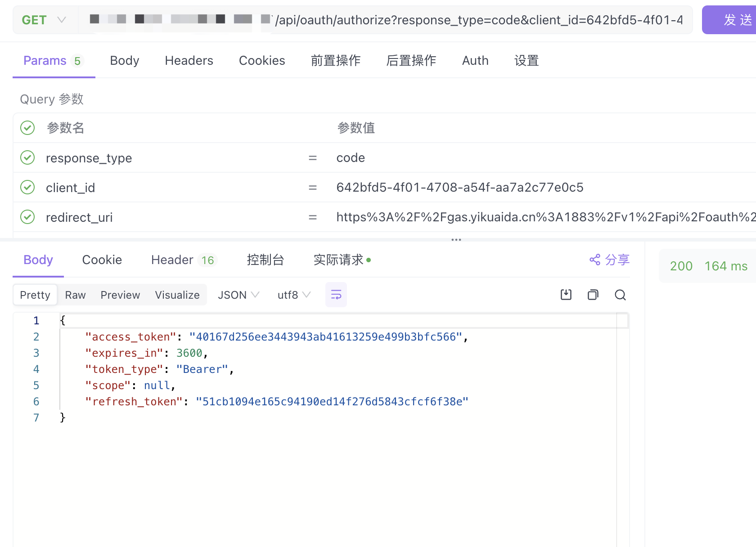Open the request Body tab
This screenshot has height=547, width=756.
[125, 61]
